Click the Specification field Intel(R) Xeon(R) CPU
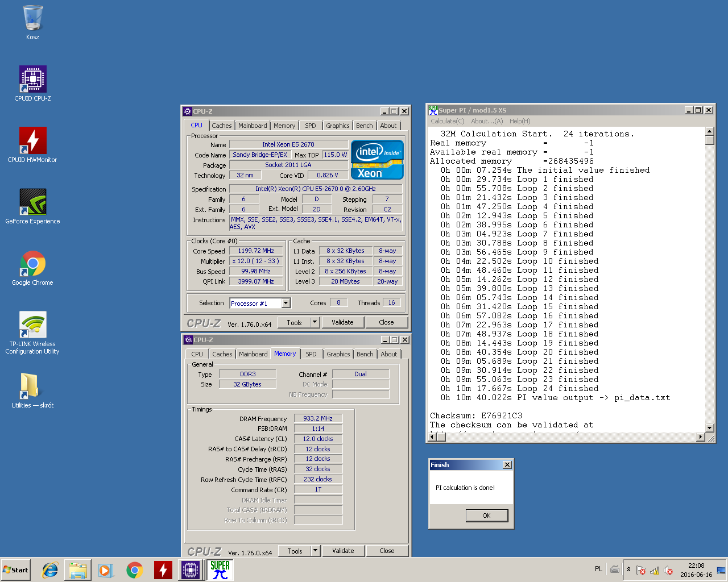This screenshot has height=582, width=728. tap(316, 189)
